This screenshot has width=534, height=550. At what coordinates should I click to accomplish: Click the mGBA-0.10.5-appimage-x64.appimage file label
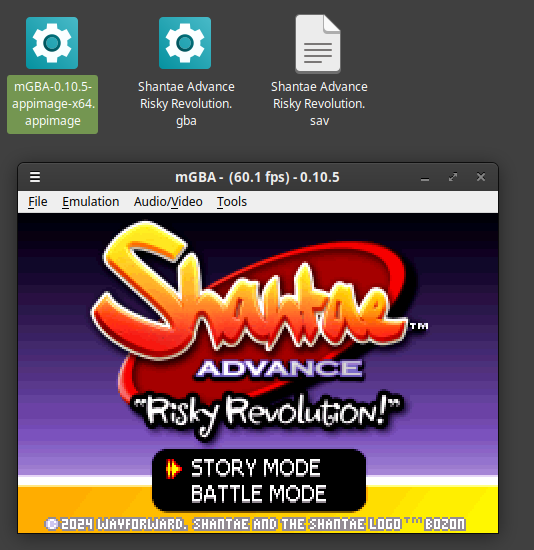click(53, 104)
